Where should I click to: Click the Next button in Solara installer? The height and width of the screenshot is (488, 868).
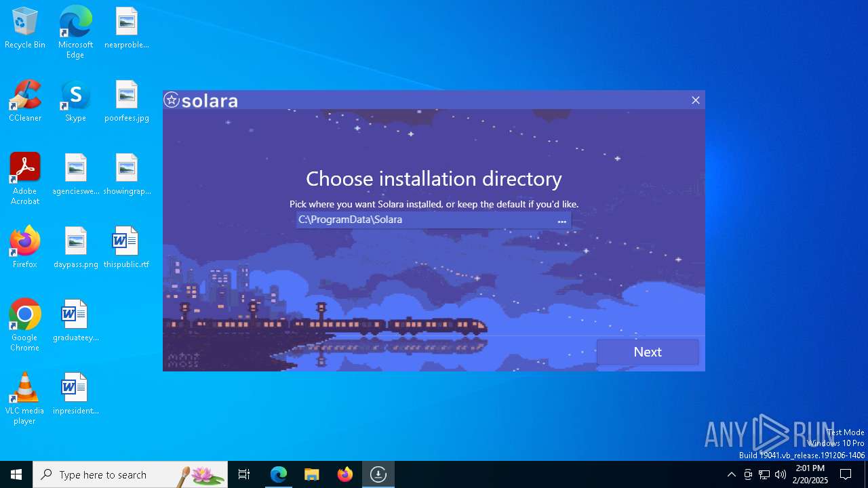click(648, 352)
